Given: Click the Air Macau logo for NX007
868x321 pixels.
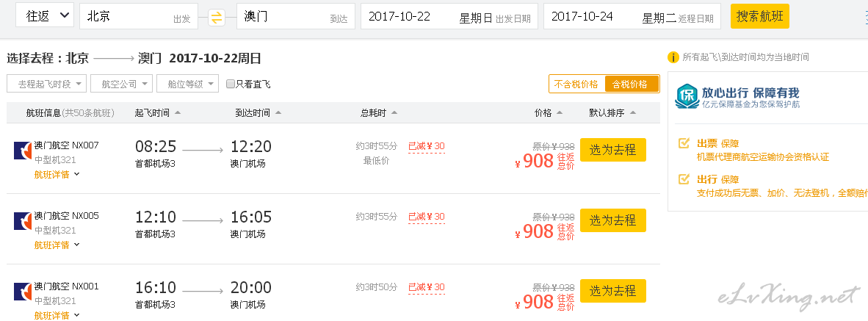Looking at the screenshot, I should tap(23, 151).
